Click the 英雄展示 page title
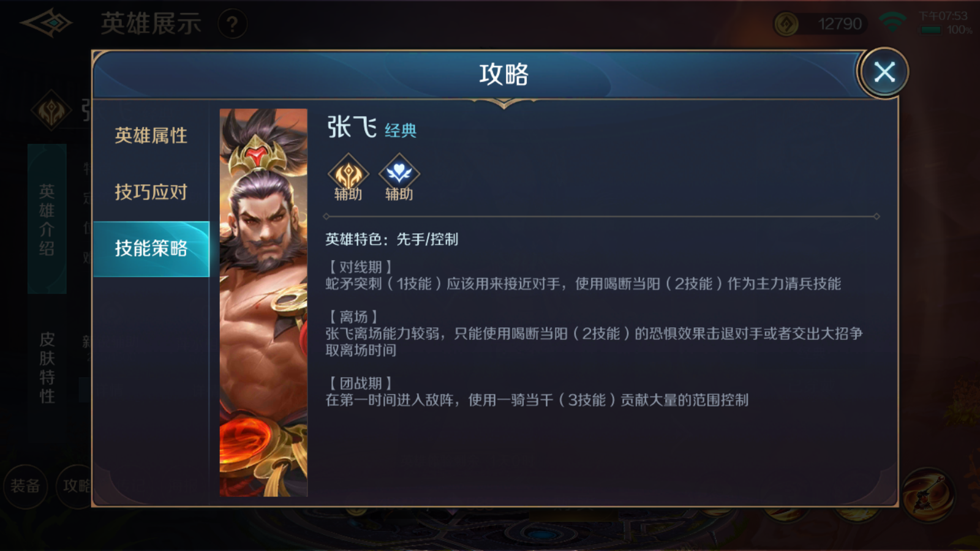 click(x=151, y=24)
